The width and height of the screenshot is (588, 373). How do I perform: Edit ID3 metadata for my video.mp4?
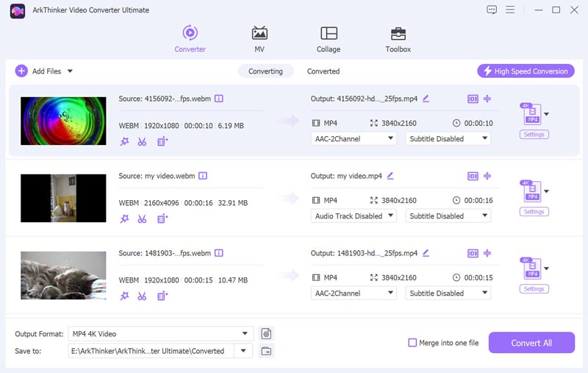click(473, 176)
